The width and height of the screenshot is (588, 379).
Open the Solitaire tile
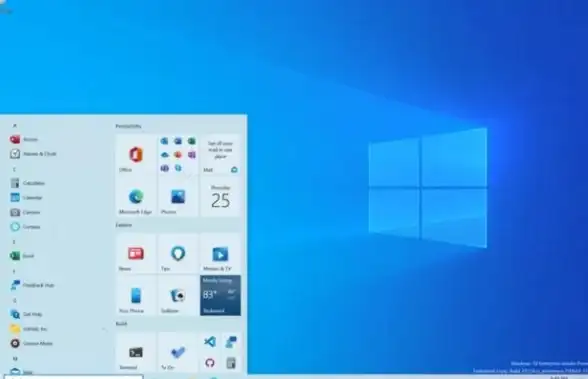pos(178,295)
